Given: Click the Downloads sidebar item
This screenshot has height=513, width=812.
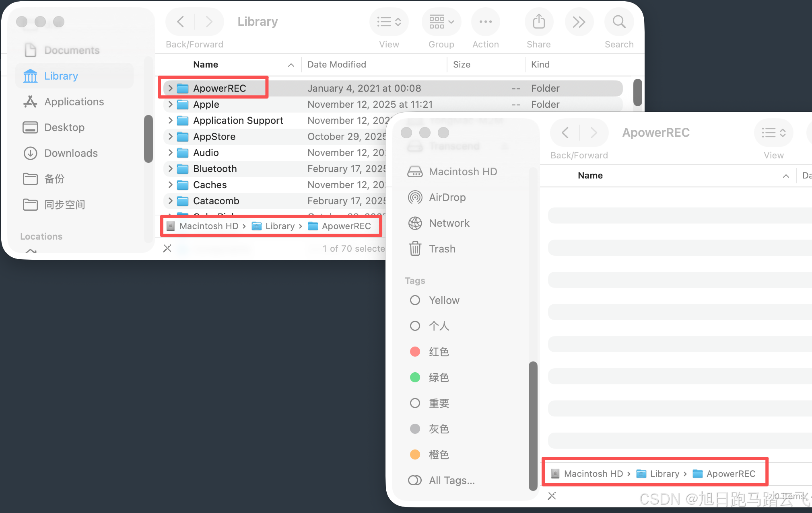Looking at the screenshot, I should pyautogui.click(x=71, y=153).
